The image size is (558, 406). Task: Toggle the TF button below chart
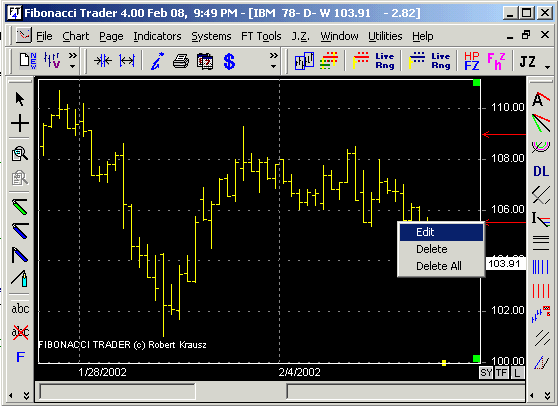(501, 373)
